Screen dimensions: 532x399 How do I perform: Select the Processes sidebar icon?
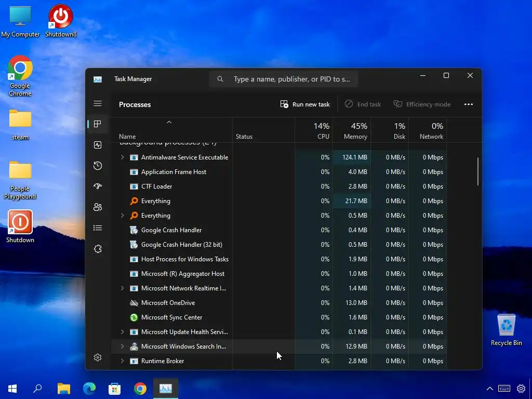click(98, 124)
